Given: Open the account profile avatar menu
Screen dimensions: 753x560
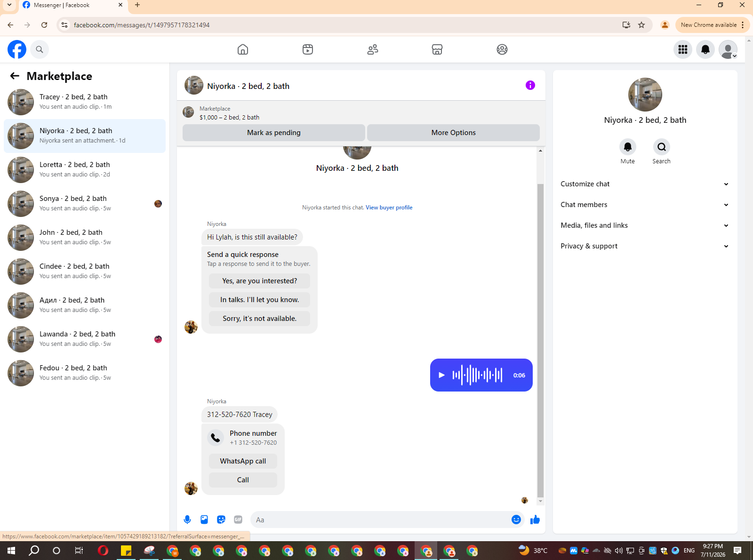Looking at the screenshot, I should (728, 49).
